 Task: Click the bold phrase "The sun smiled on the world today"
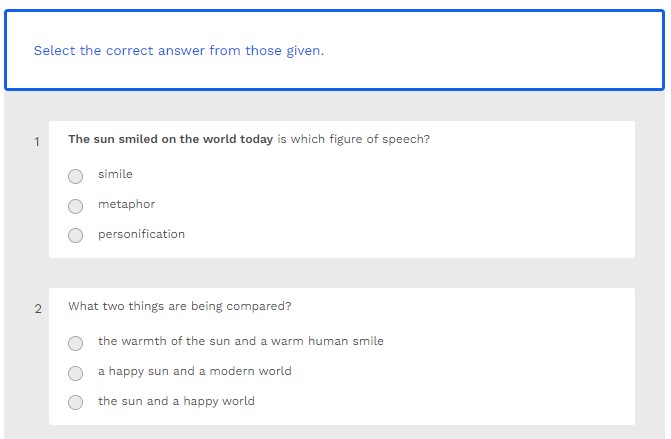pyautogui.click(x=170, y=139)
